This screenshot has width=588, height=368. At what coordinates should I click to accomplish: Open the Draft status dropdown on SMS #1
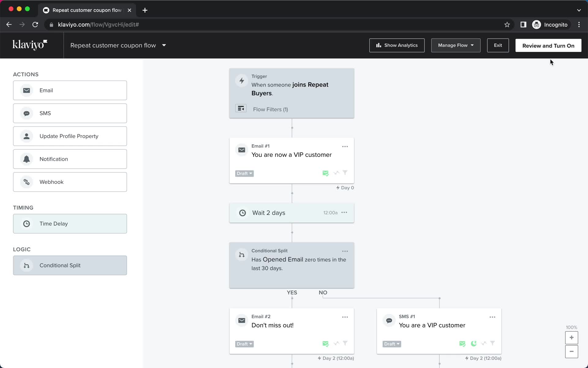392,344
